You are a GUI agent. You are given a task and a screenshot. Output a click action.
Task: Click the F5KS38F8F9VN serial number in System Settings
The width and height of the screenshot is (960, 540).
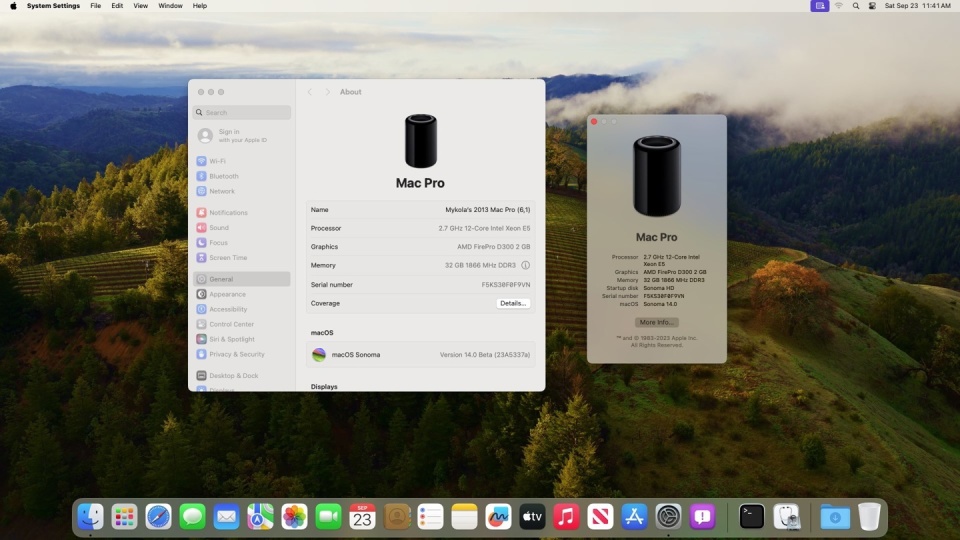(506, 285)
